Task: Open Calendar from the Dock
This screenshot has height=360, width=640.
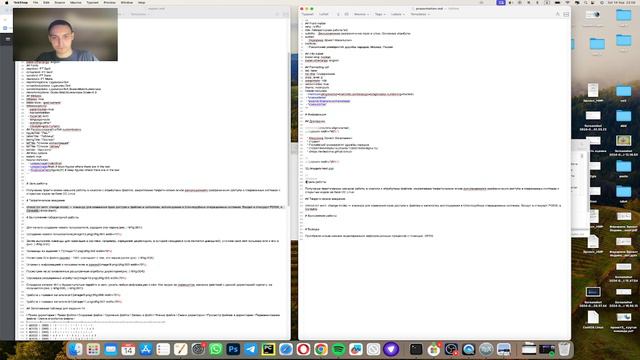Action: click(128, 349)
